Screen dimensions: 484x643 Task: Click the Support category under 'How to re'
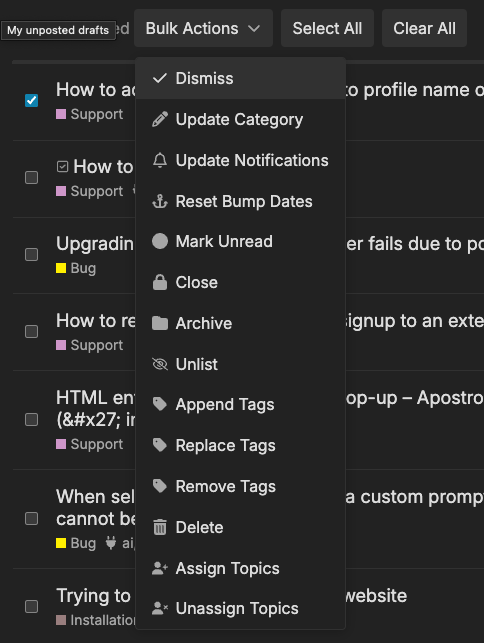point(89,345)
